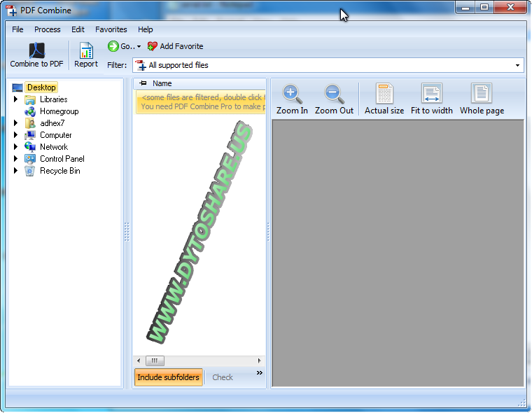Click the Check button

coord(223,377)
